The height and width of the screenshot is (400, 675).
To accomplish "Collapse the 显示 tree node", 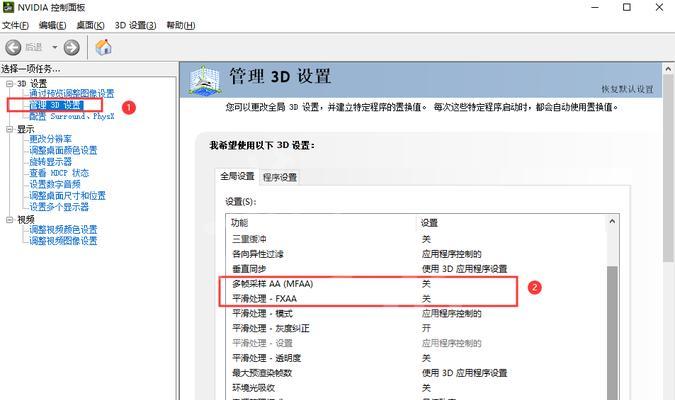I will click(x=9, y=129).
